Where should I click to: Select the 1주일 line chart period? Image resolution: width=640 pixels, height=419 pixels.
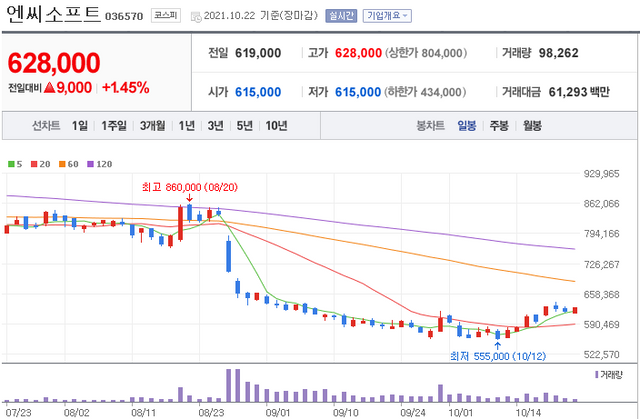113,126
